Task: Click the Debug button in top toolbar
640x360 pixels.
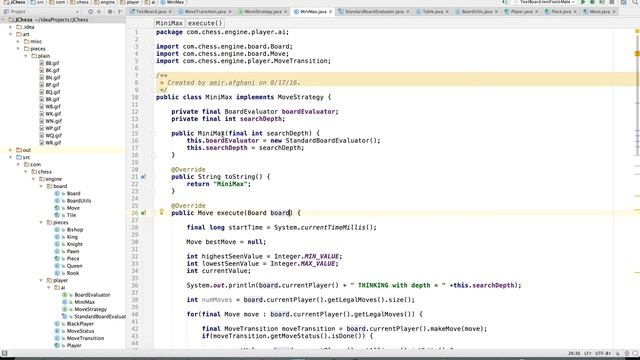Action: click(592, 2)
